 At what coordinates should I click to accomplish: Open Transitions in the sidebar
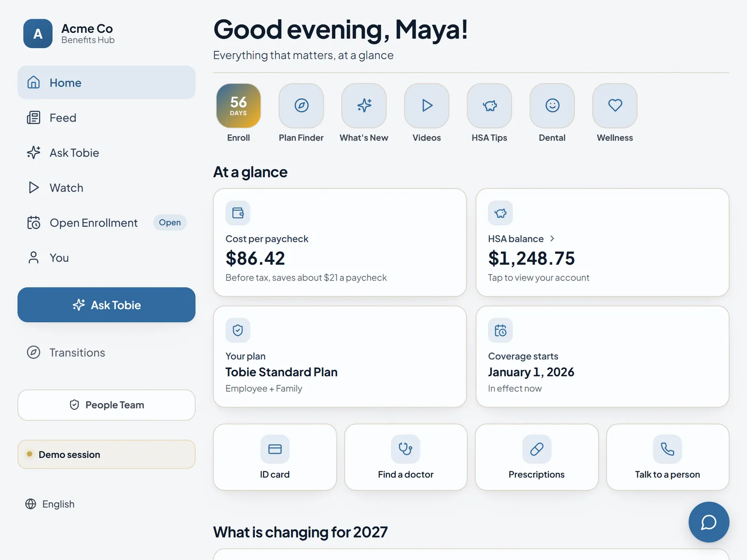[x=106, y=352]
